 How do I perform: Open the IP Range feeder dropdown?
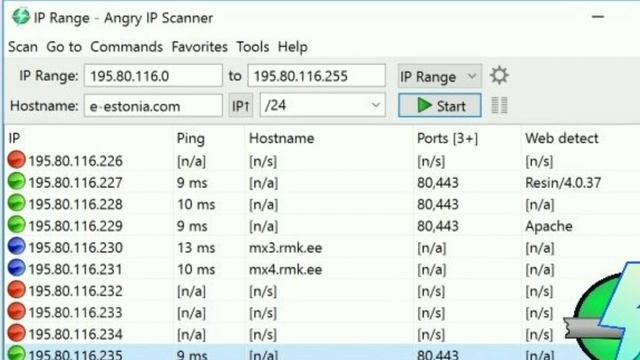440,76
